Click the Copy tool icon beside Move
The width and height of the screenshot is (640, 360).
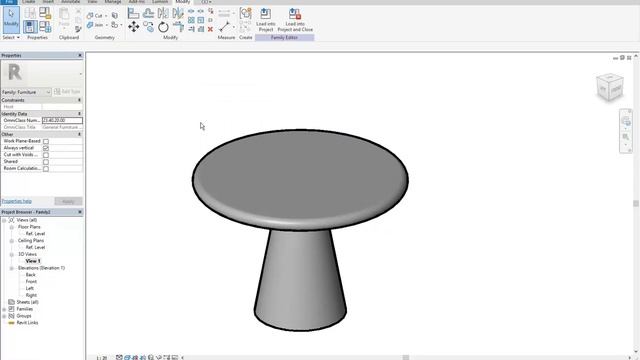click(149, 27)
